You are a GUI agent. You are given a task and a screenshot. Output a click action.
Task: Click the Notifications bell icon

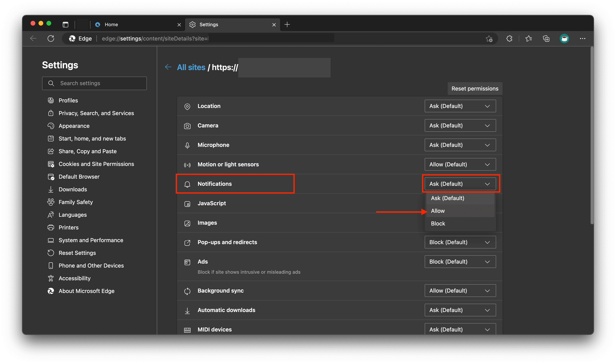[x=187, y=184]
